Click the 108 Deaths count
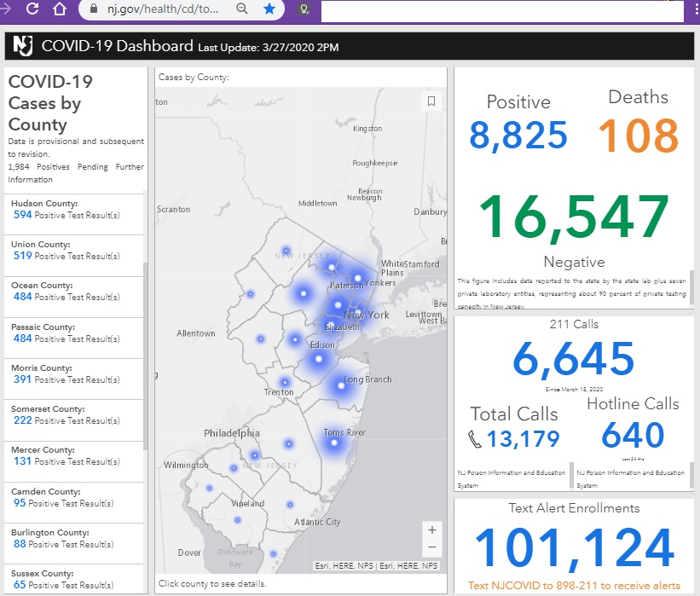This screenshot has height=596, width=700. point(639,136)
